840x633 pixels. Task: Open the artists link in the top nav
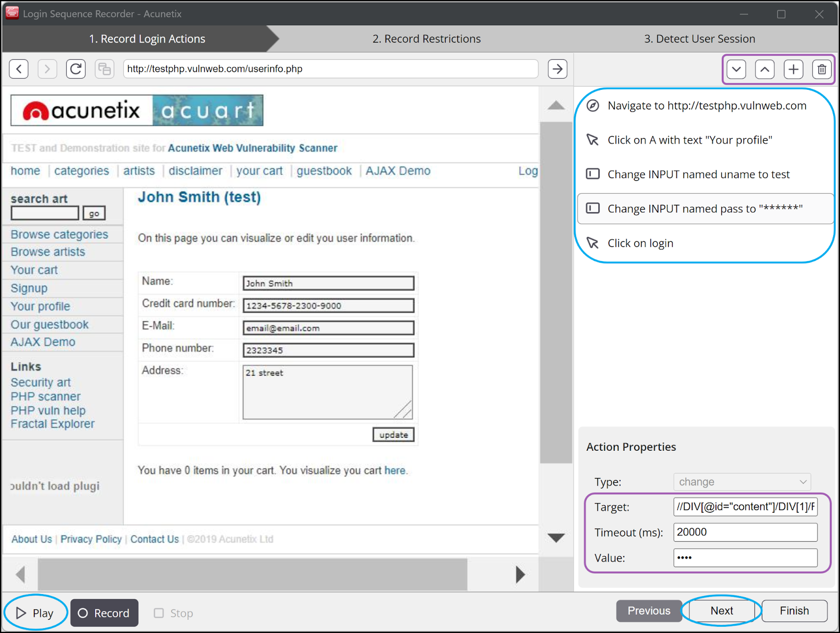coord(139,171)
